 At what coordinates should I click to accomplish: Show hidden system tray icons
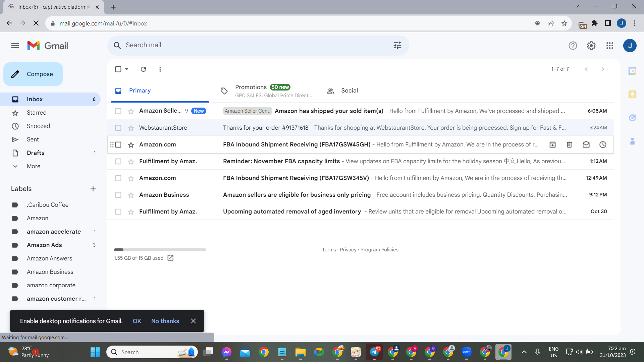click(x=524, y=352)
